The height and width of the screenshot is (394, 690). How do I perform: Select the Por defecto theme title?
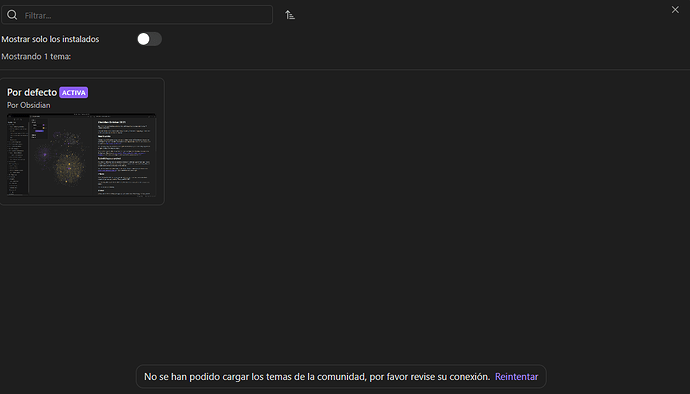coord(32,92)
